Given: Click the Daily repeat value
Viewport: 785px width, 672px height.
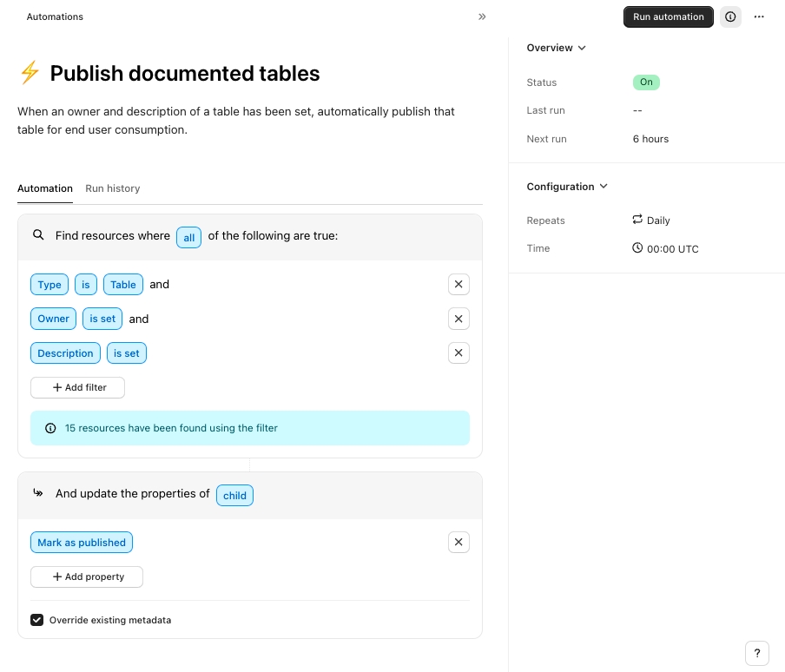Looking at the screenshot, I should 658,221.
